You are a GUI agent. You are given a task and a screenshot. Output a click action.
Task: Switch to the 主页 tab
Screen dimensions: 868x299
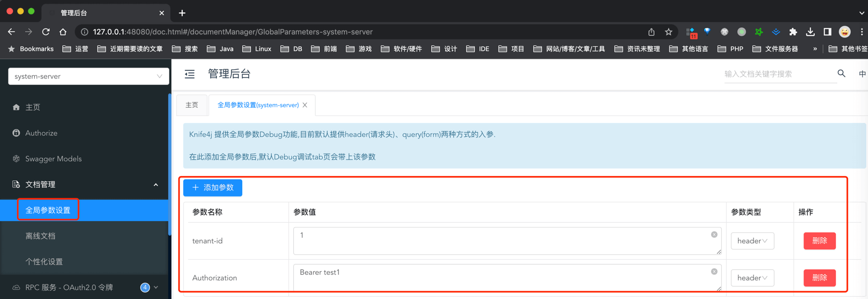(x=192, y=105)
